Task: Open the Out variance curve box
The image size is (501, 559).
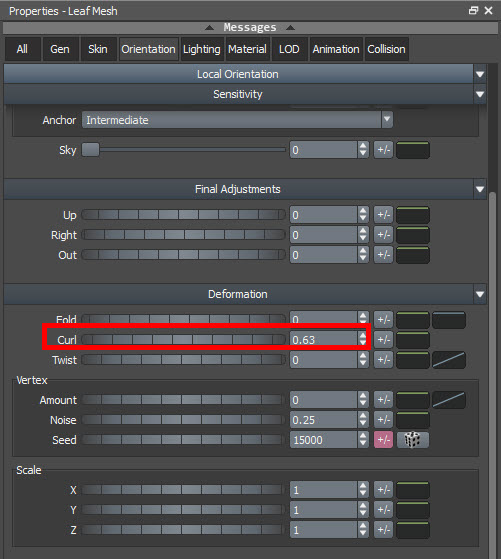Action: click(413, 255)
